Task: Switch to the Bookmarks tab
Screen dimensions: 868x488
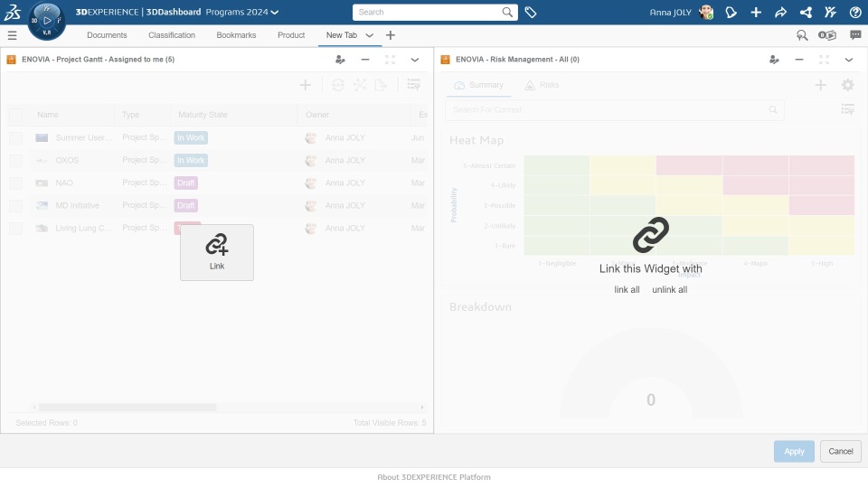Action: 236,35
